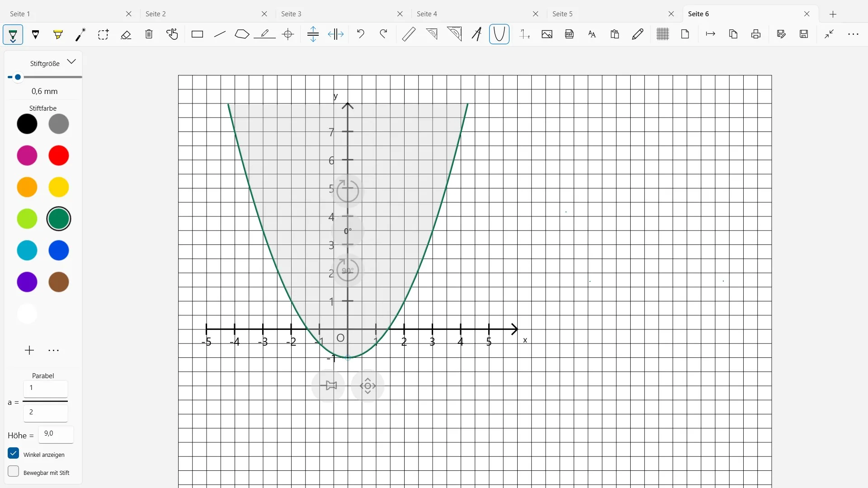This screenshot has width=868, height=488.
Task: Click the horizontal mirror split tool
Action: (x=336, y=34)
